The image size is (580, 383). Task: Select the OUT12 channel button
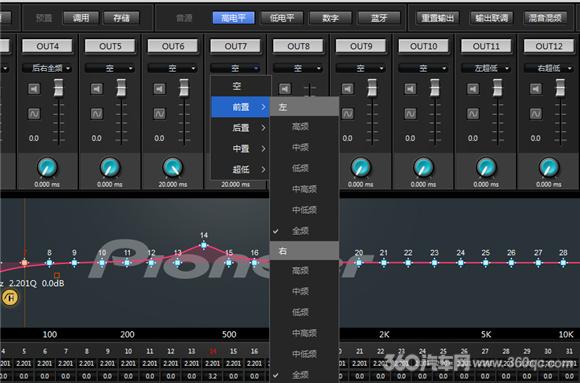[549, 46]
